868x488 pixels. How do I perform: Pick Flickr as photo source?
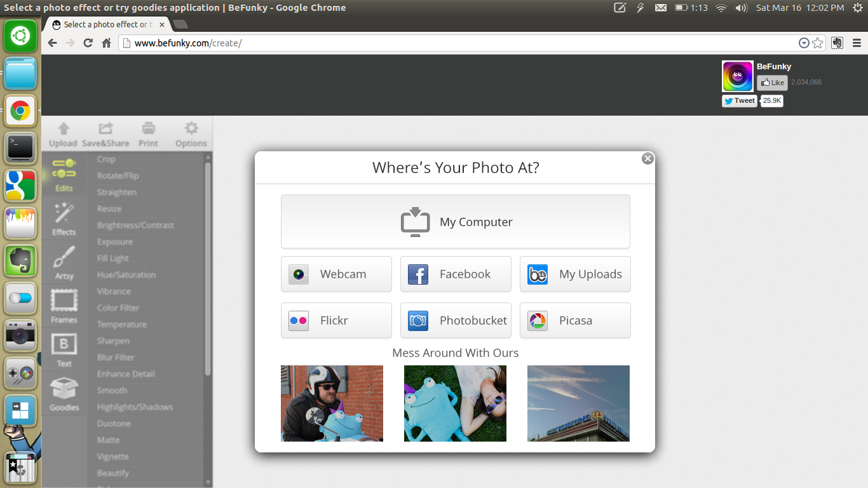336,320
